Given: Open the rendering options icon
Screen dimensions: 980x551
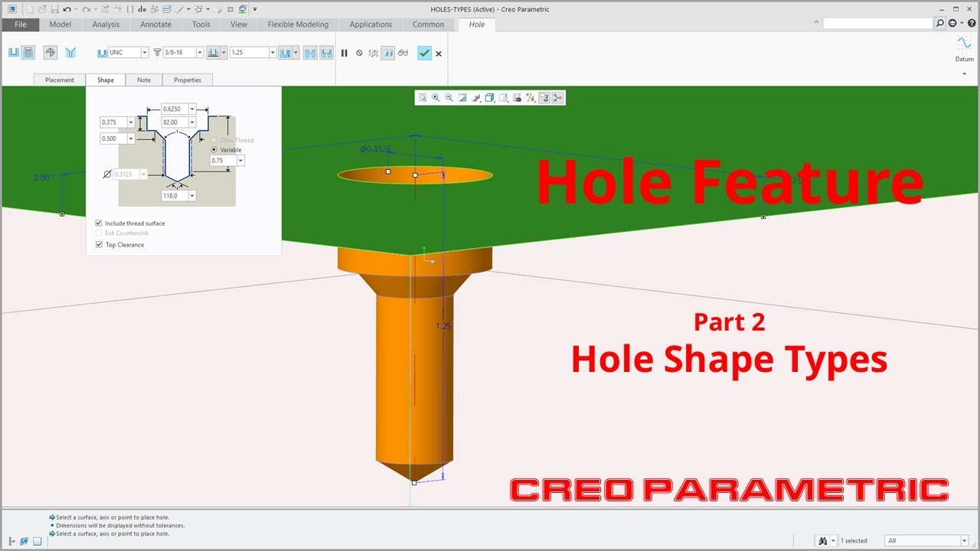Looking at the screenshot, I should tap(477, 97).
